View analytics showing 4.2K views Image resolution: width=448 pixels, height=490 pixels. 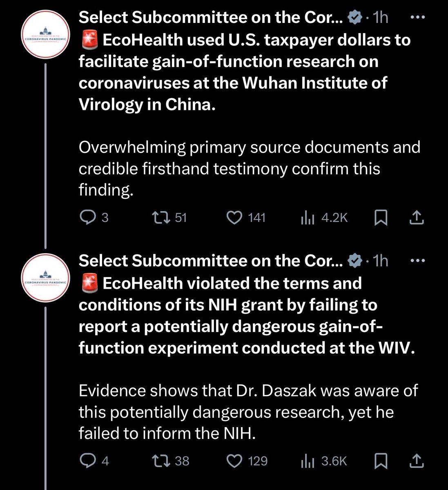click(308, 218)
